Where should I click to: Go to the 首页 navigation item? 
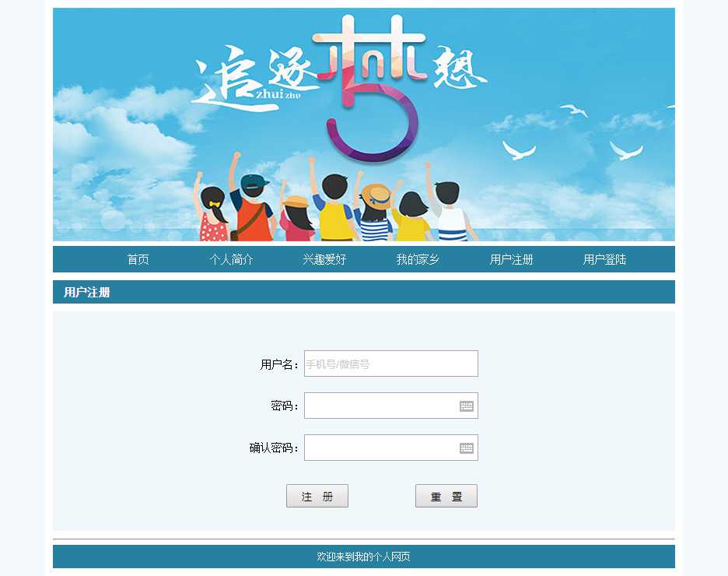pos(138,259)
